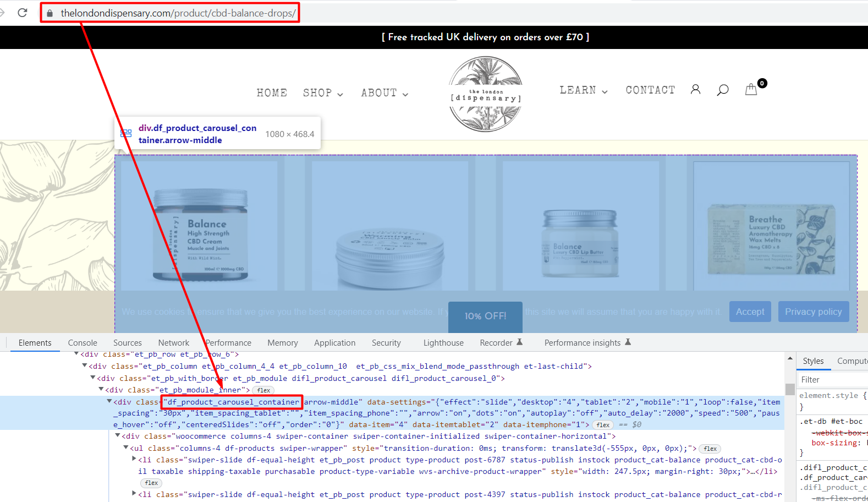Viewport: 868px width, 502px height.
Task: Expand the SHOP menu
Action: 323,93
